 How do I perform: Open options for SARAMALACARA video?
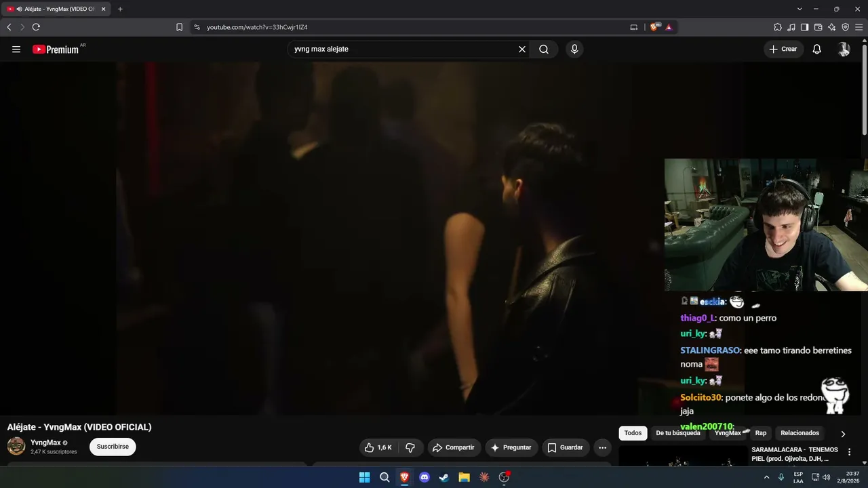(x=849, y=452)
